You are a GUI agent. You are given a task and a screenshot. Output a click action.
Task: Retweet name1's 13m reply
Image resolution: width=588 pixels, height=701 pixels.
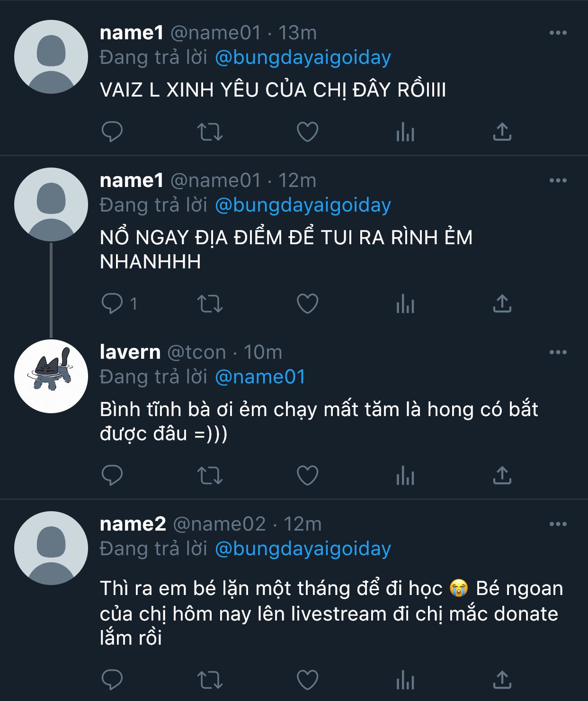209,132
